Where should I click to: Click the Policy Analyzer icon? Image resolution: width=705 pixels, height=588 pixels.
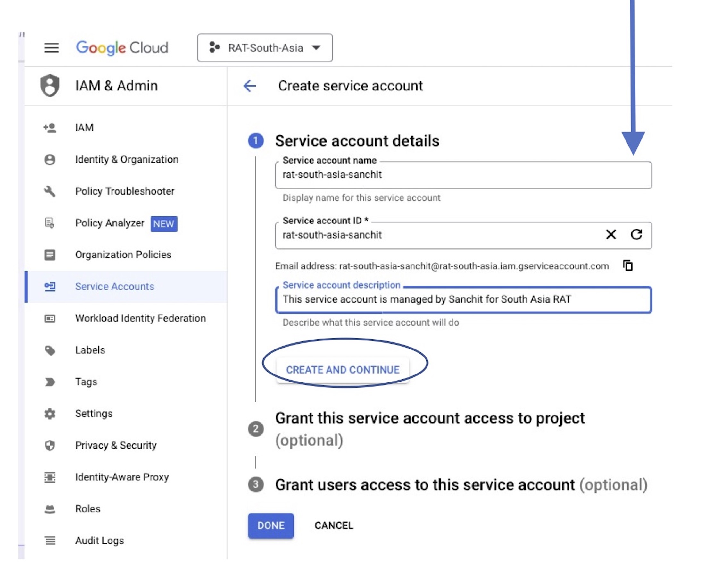pos(50,223)
